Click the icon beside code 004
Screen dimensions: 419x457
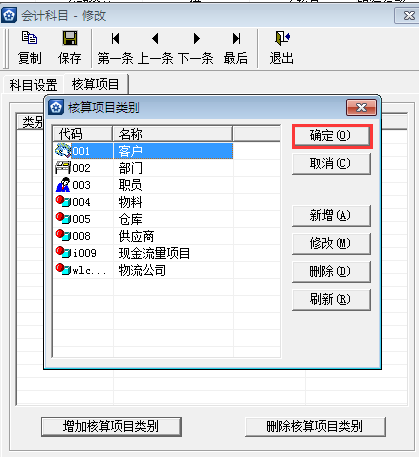[x=63, y=202]
